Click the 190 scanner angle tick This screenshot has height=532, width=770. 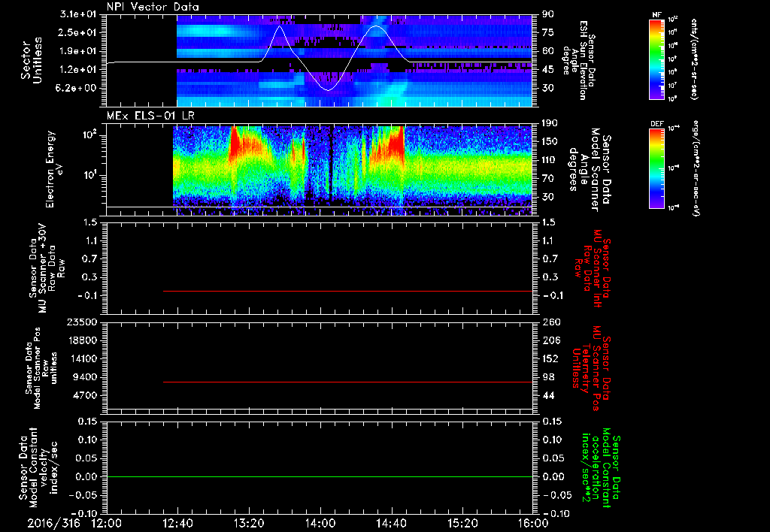click(550, 123)
